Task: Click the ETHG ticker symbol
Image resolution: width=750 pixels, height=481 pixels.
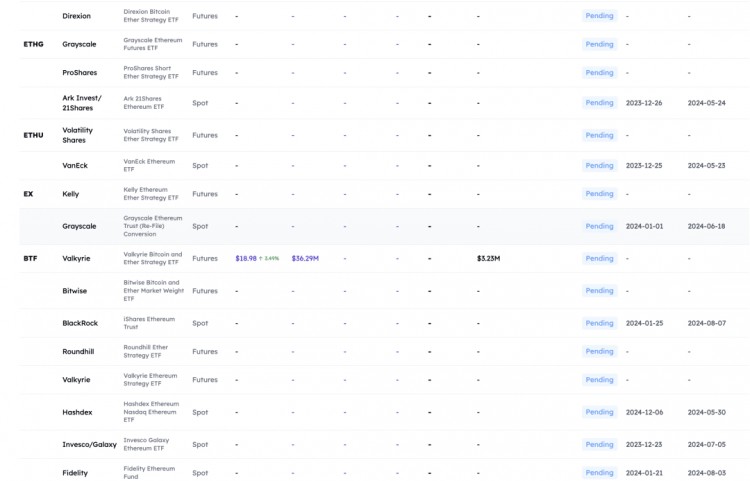Action: coord(33,44)
